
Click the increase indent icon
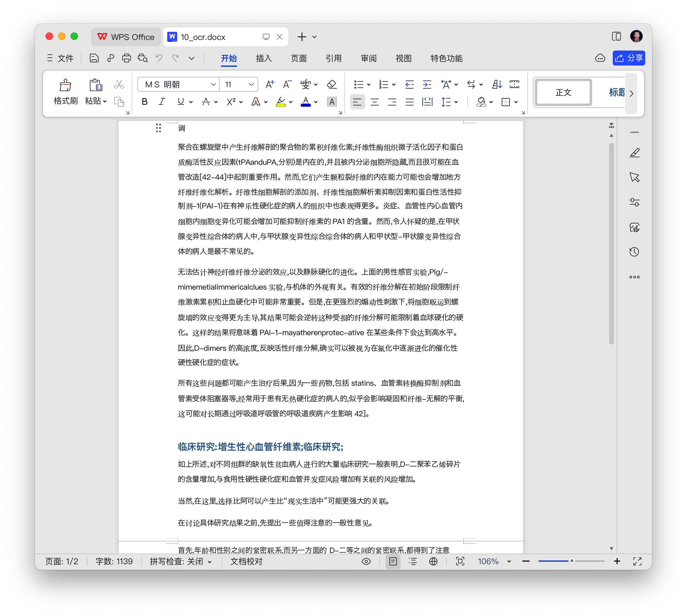point(427,84)
